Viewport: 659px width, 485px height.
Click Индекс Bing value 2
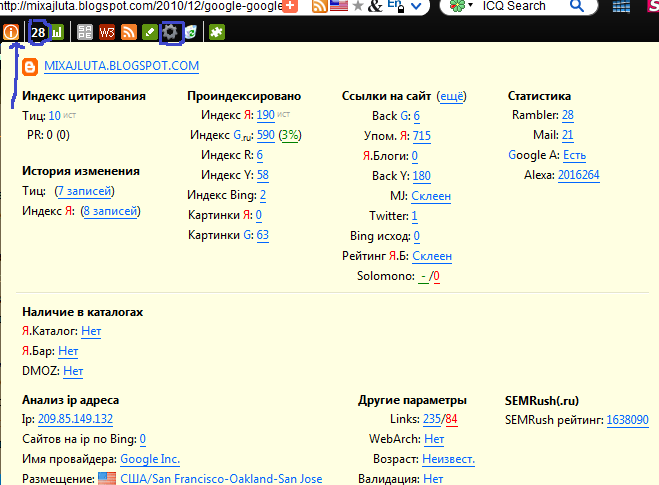(x=263, y=195)
